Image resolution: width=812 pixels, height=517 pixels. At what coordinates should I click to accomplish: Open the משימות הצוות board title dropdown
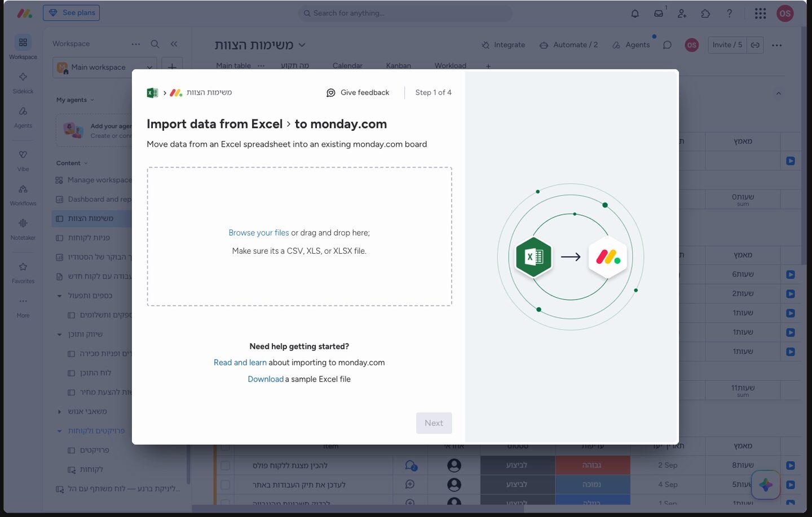[x=302, y=45]
